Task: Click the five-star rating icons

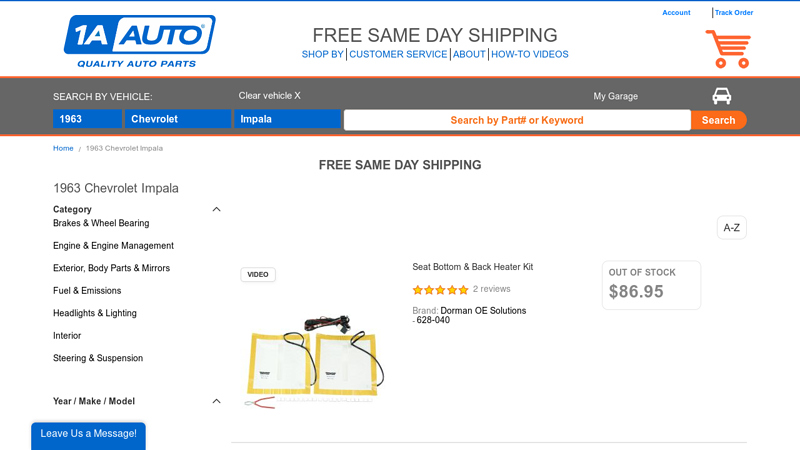Action: 440,290
